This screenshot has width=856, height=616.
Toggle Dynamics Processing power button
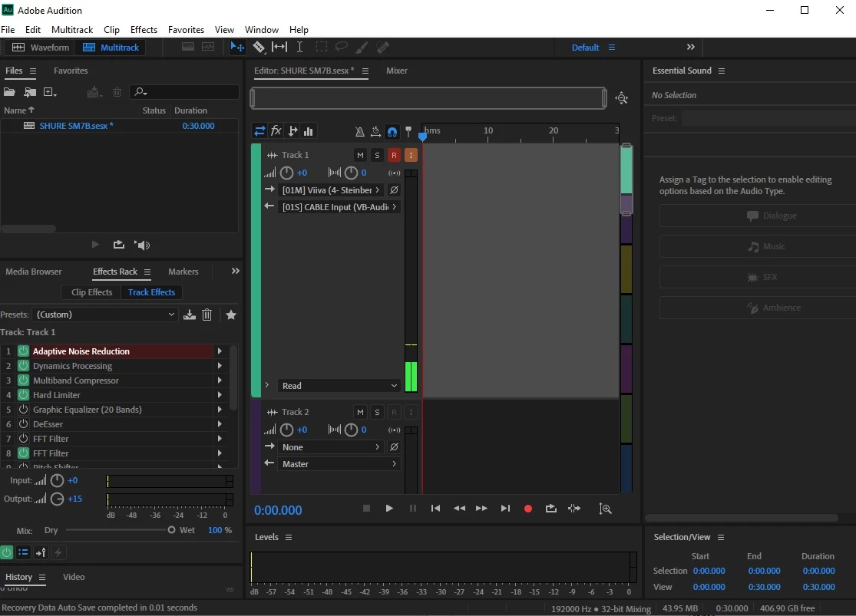(24, 366)
